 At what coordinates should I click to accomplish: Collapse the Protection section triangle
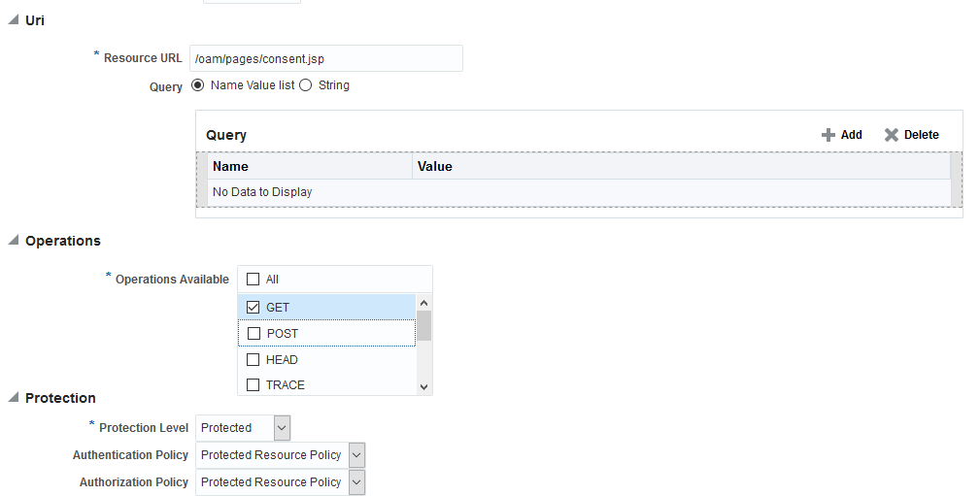tap(14, 397)
